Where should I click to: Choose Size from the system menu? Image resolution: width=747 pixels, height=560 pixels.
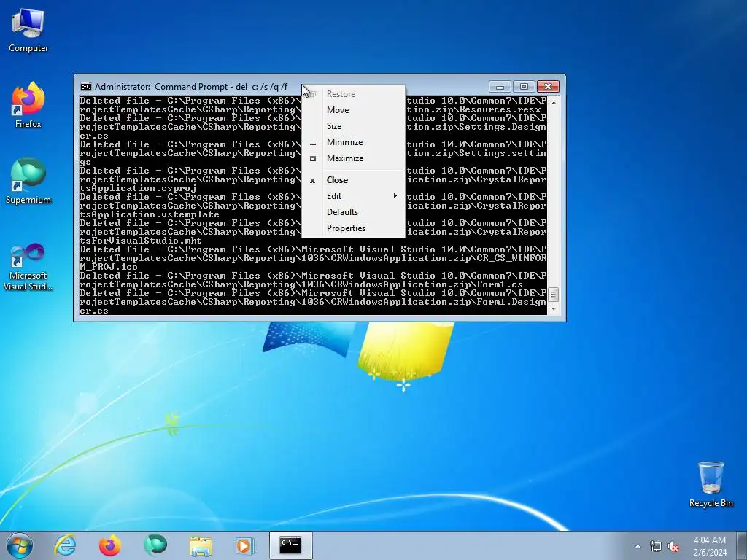[353, 126]
